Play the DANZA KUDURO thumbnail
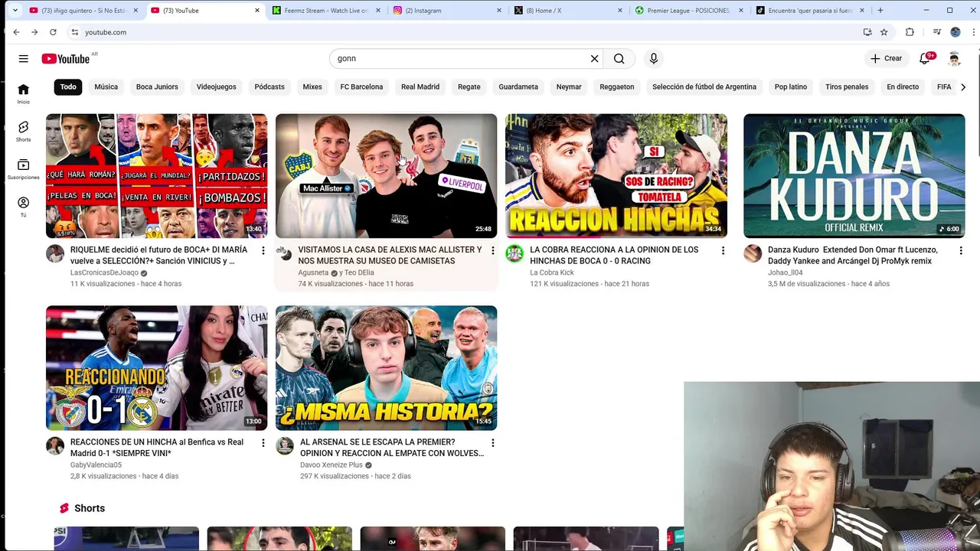The width and height of the screenshot is (980, 551). point(854,176)
